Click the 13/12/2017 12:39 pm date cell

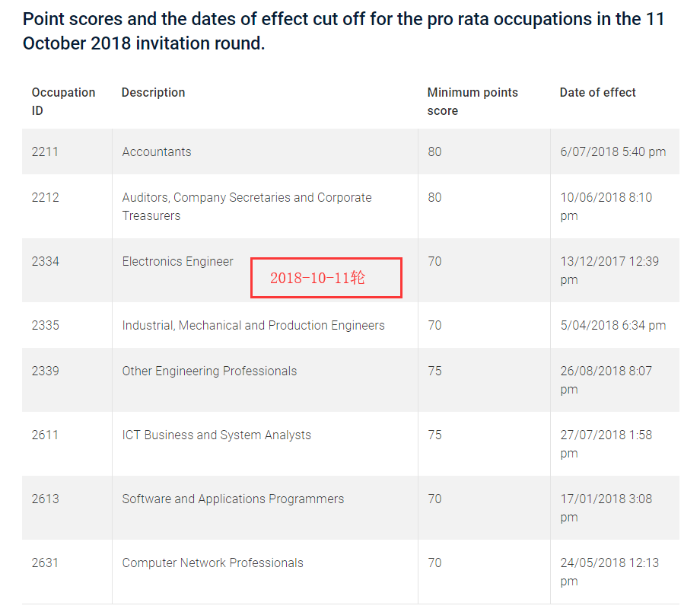coord(609,270)
